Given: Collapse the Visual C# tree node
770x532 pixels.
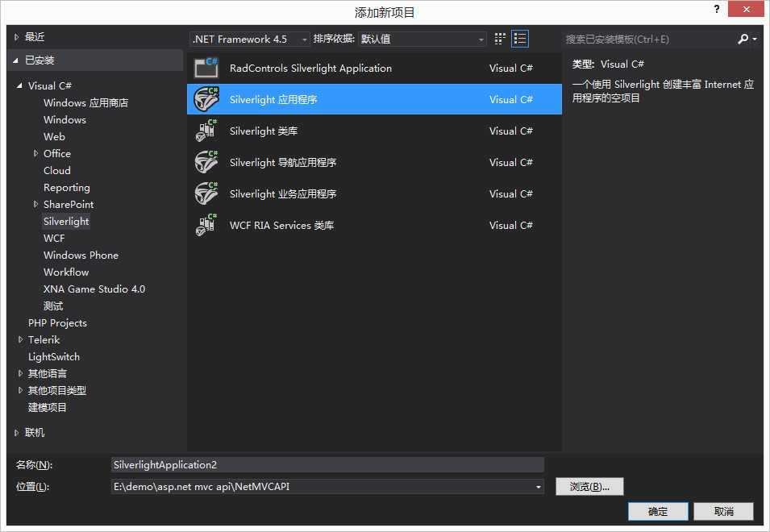Looking at the screenshot, I should (19, 85).
